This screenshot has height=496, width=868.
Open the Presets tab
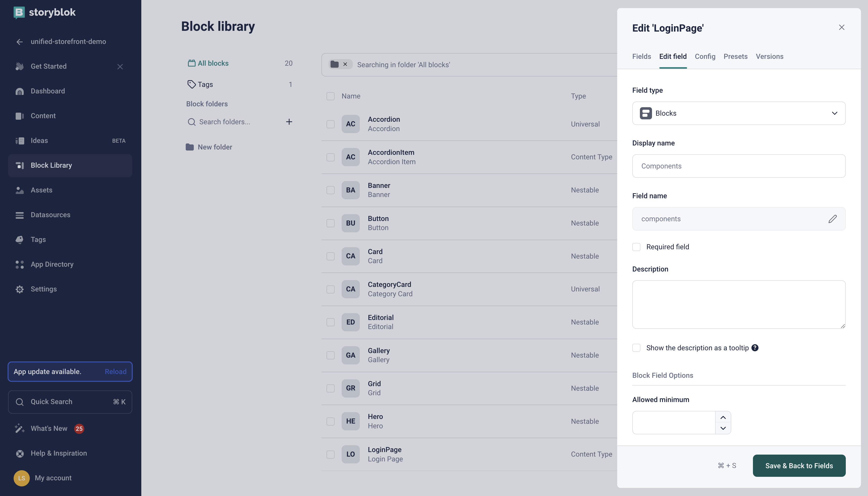coord(735,57)
